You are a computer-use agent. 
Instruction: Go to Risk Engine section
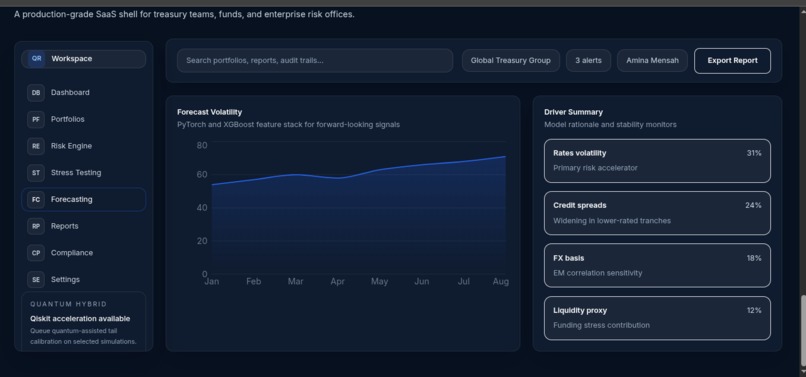tap(84, 146)
